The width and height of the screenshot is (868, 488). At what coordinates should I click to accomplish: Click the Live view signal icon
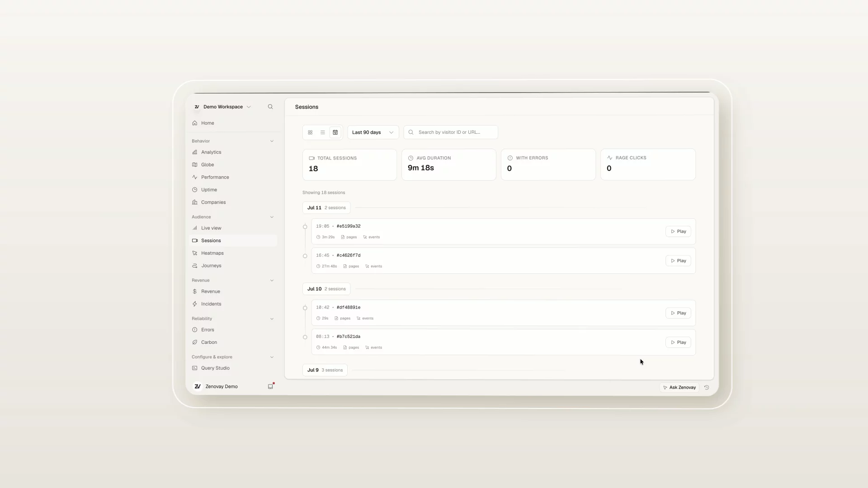click(x=194, y=228)
